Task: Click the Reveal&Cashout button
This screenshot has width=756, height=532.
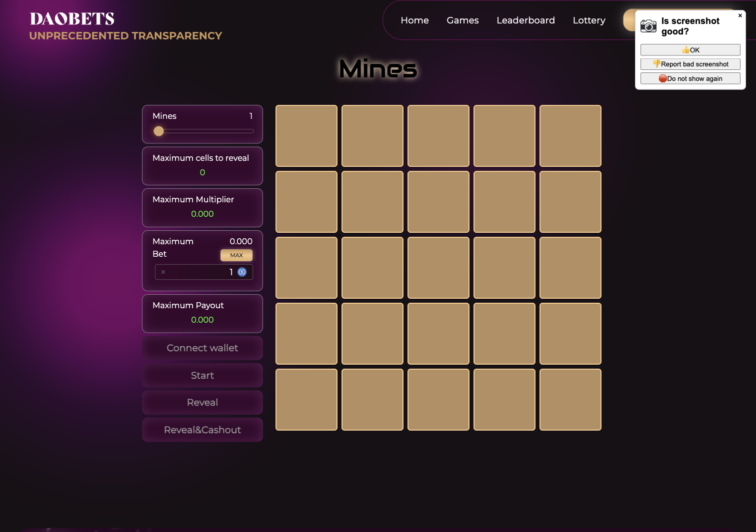Action: [x=202, y=430]
